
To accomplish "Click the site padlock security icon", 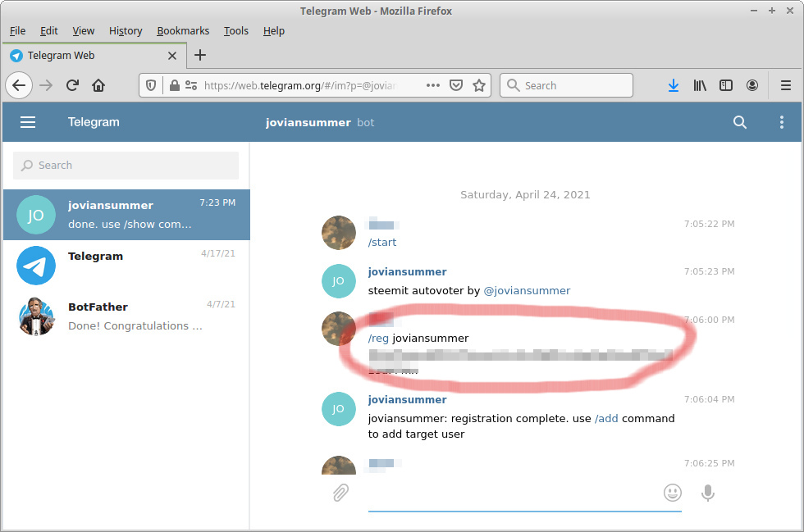I will pyautogui.click(x=174, y=85).
